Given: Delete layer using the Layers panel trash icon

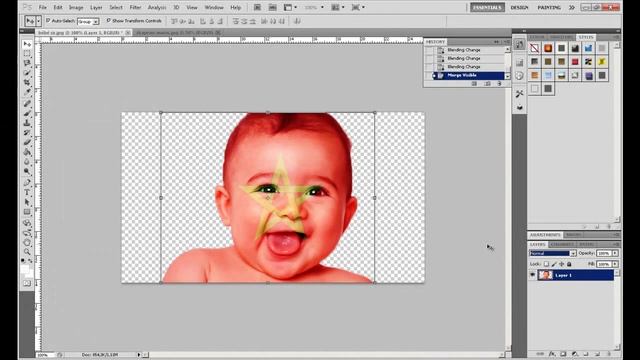Looking at the screenshot, I should click(x=609, y=354).
